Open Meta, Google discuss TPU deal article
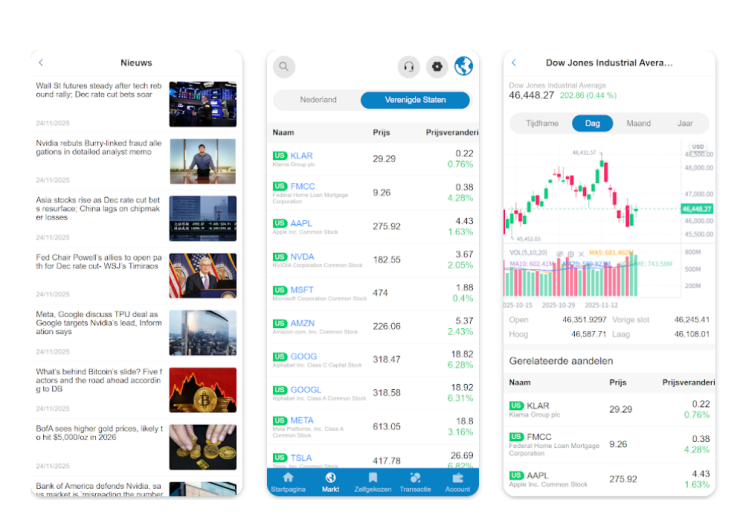 pos(136,333)
